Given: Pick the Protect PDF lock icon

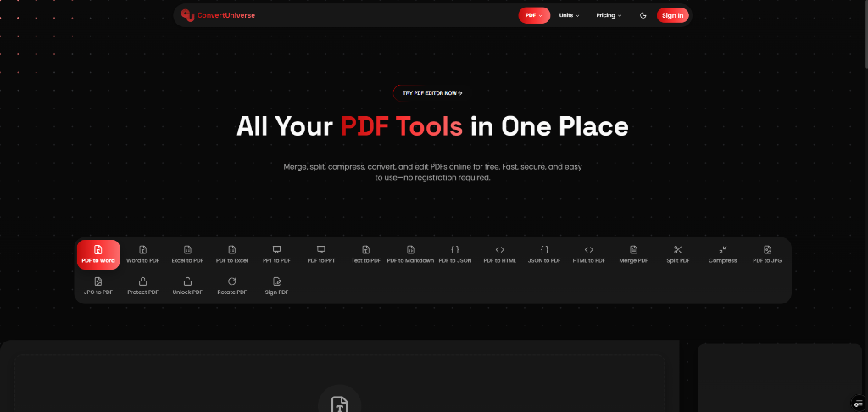Looking at the screenshot, I should click(x=142, y=281).
